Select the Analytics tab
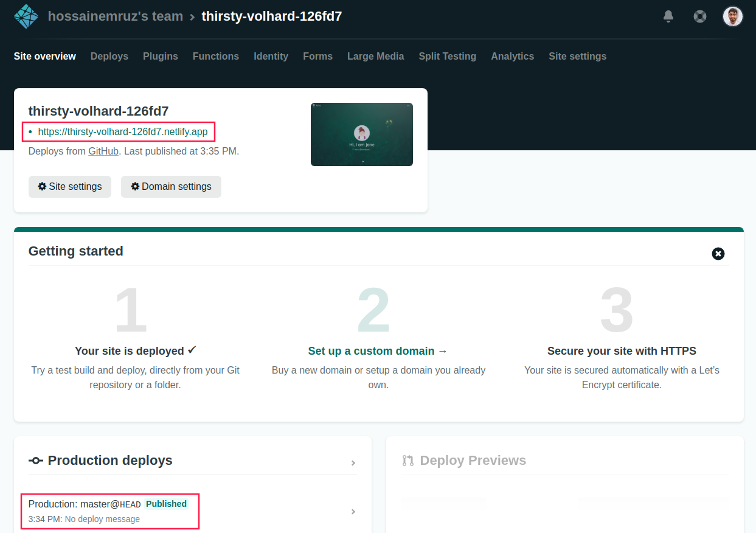This screenshot has width=756, height=533. (512, 56)
